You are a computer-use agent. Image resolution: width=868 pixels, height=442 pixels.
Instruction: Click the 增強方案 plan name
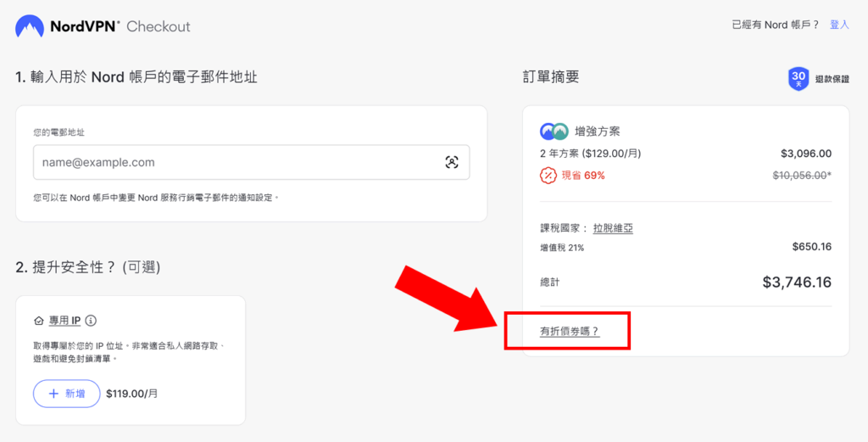(x=598, y=131)
